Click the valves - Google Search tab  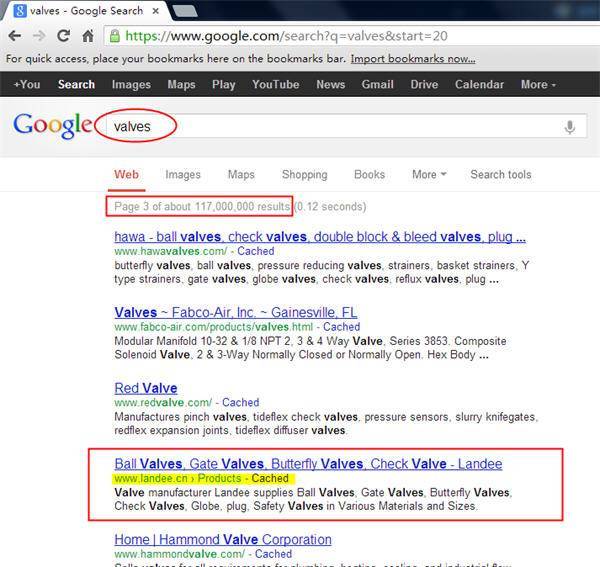click(x=86, y=11)
